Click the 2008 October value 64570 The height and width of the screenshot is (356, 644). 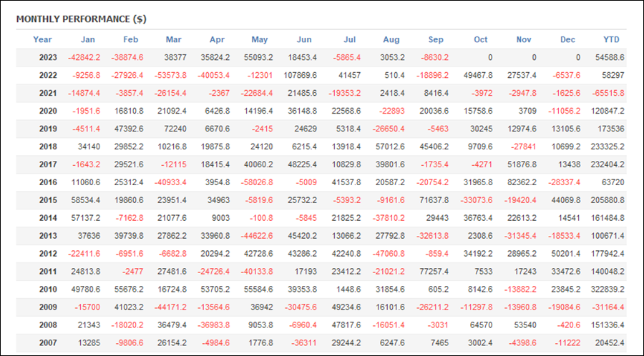click(x=481, y=325)
